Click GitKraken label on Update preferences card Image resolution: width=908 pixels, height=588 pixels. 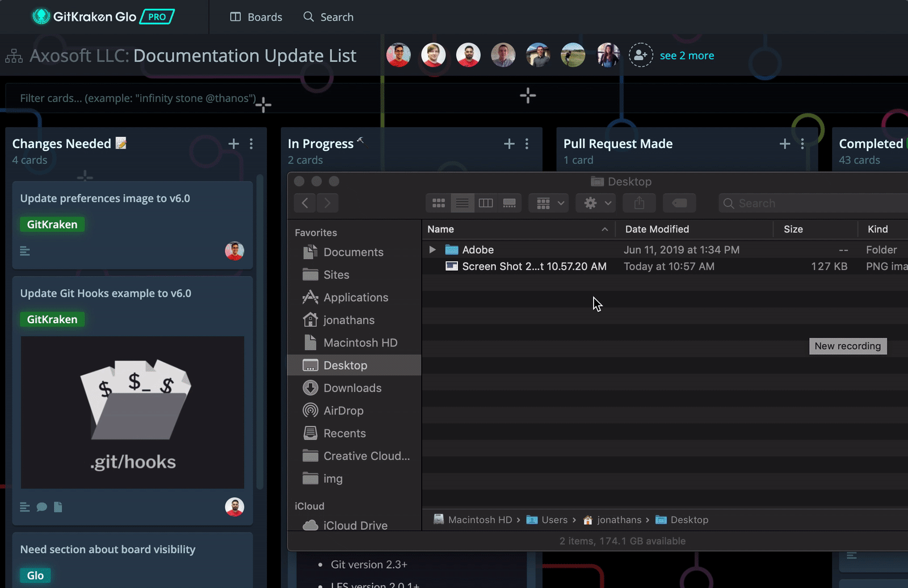pyautogui.click(x=52, y=225)
